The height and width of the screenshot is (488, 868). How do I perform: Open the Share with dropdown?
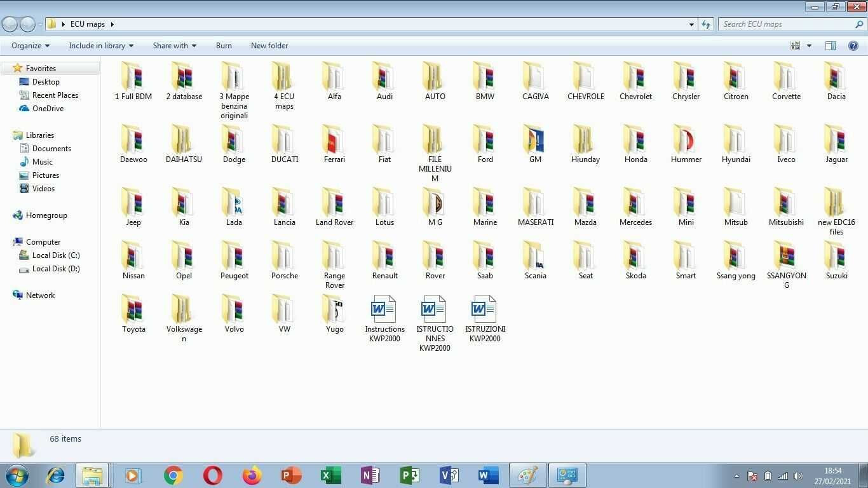175,46
